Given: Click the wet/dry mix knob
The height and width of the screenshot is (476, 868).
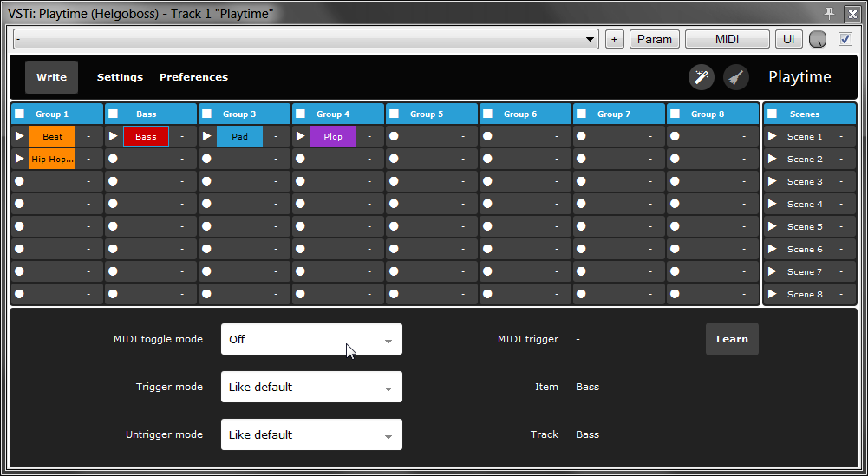Looking at the screenshot, I should [x=818, y=39].
